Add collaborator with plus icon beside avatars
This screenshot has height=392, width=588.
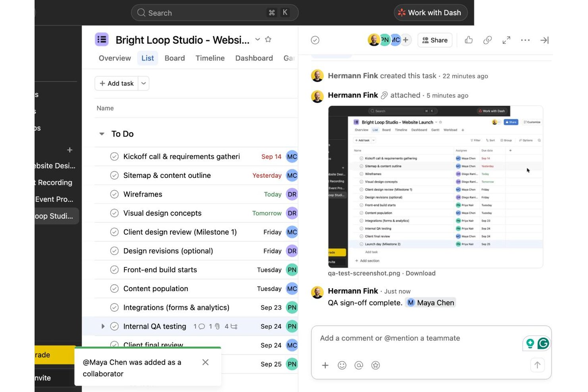click(x=406, y=40)
